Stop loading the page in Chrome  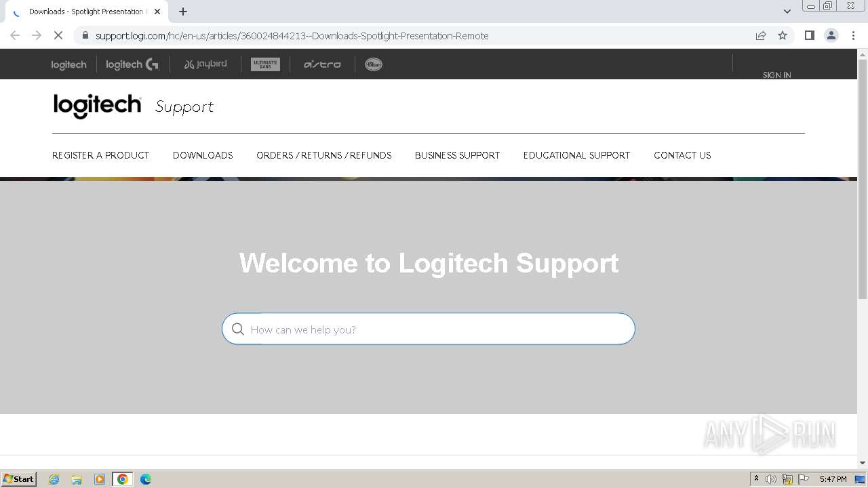point(58,35)
